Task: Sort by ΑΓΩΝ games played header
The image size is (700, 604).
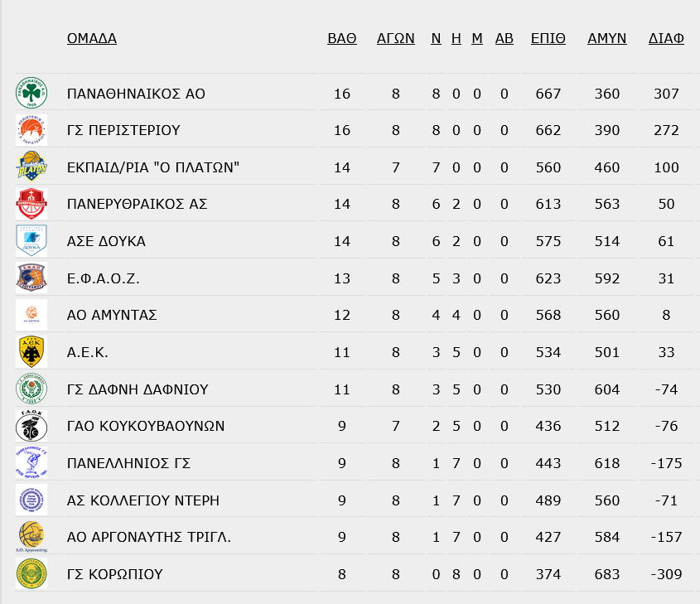Action: tap(395, 38)
